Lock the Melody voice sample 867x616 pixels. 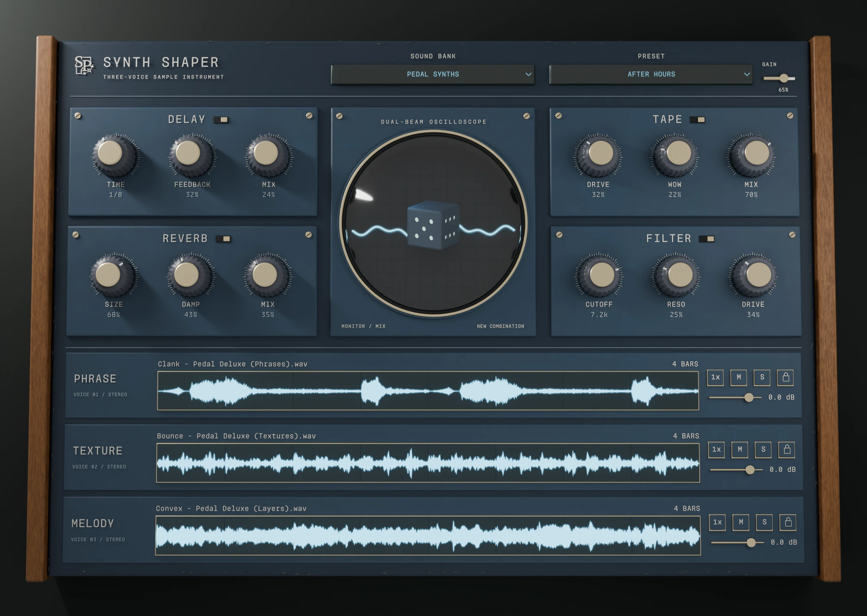[788, 522]
